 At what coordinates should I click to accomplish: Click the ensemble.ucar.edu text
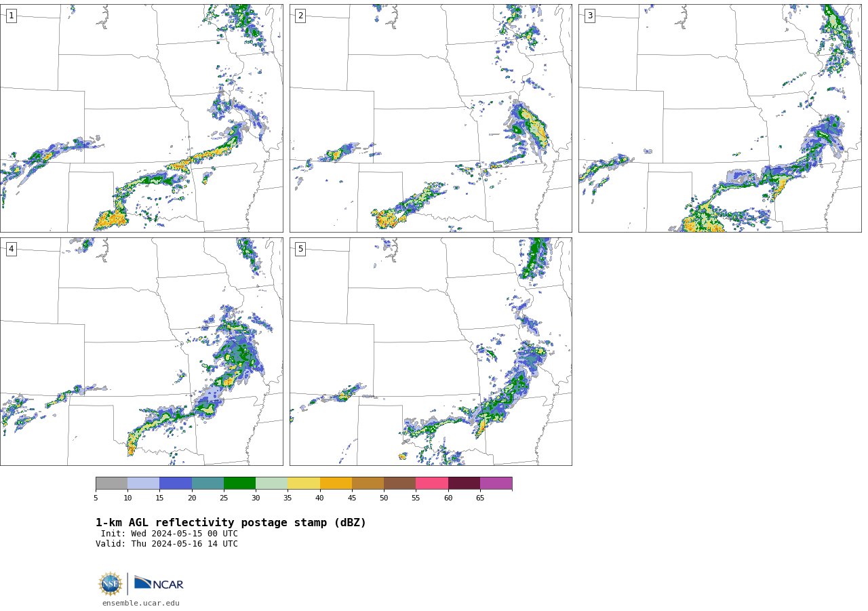[141, 604]
